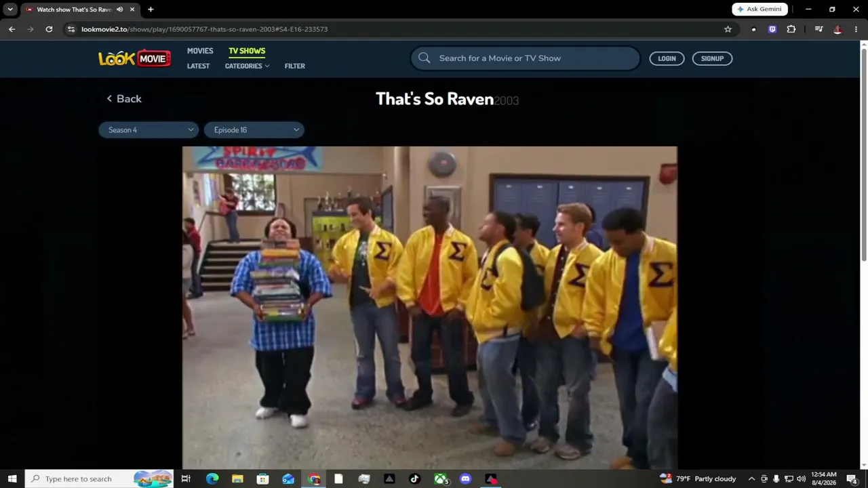The height and width of the screenshot is (488, 868).
Task: Switch to Google Chrome on the taskbar
Action: 314,479
